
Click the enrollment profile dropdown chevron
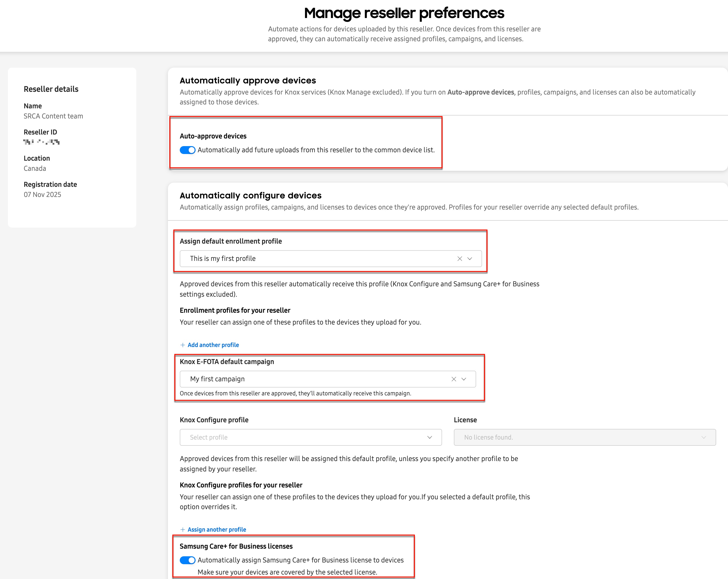[469, 258]
